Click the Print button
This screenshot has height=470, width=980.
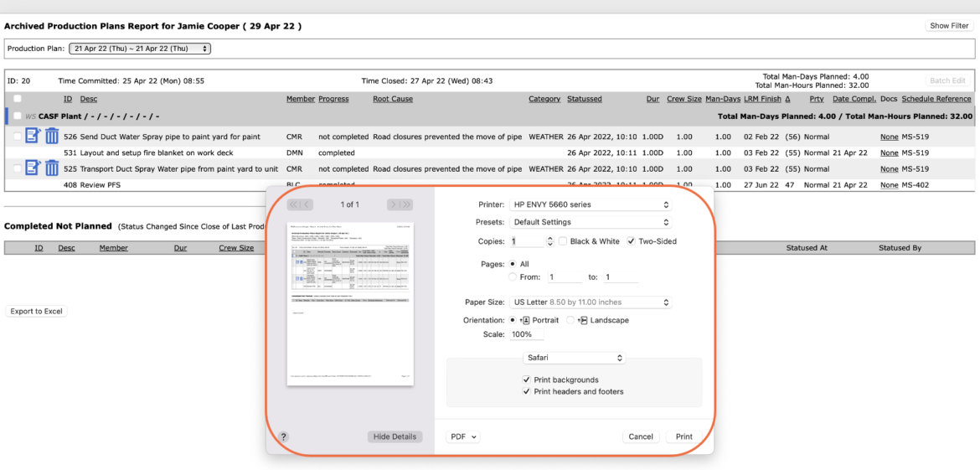click(683, 436)
